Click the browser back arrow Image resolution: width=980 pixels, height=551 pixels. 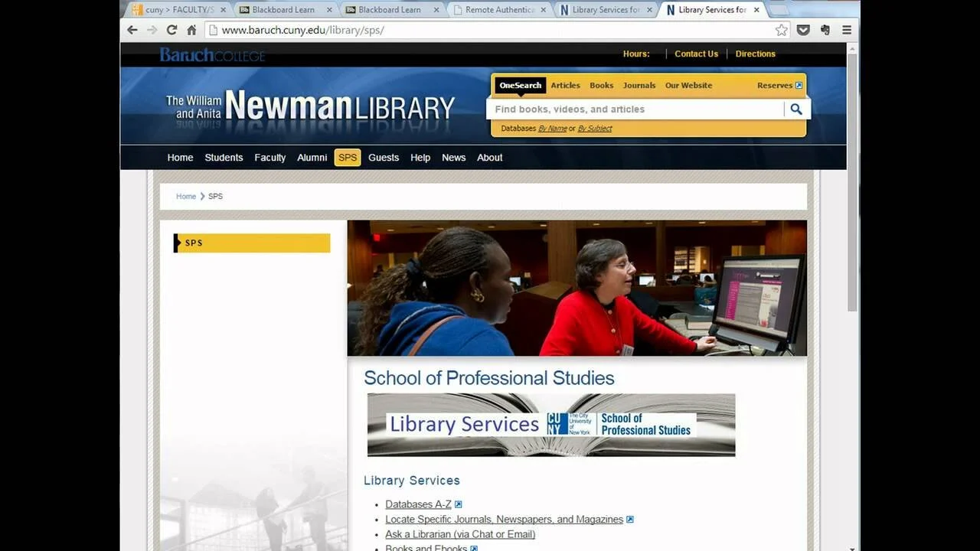[x=132, y=30]
